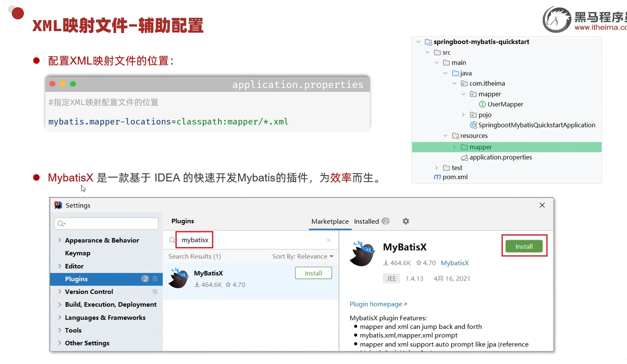Image resolution: width=627 pixels, height=364 pixels.
Task: Click green Install button in details pane
Action: 524,247
